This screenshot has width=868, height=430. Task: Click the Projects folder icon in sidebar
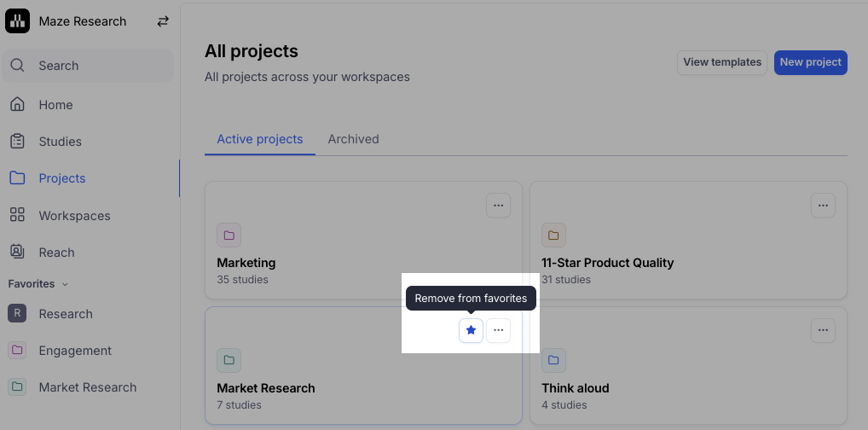(17, 177)
